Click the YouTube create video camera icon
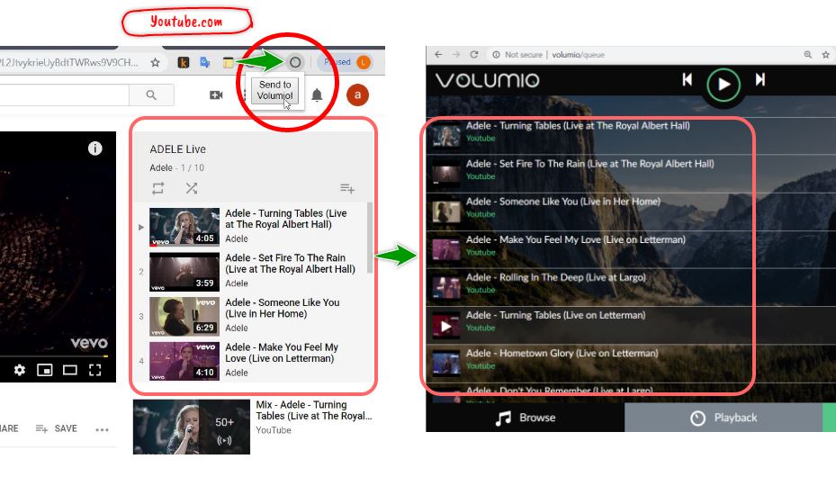The width and height of the screenshot is (836, 504). [x=216, y=94]
